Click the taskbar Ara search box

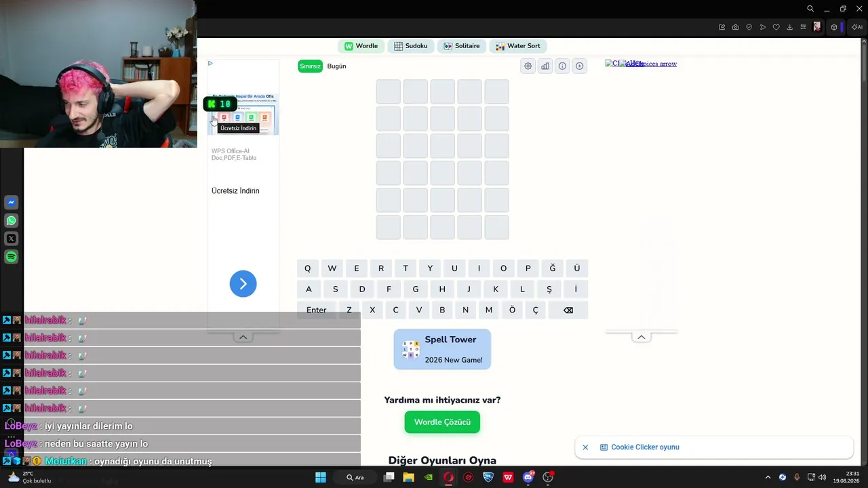[x=355, y=477]
